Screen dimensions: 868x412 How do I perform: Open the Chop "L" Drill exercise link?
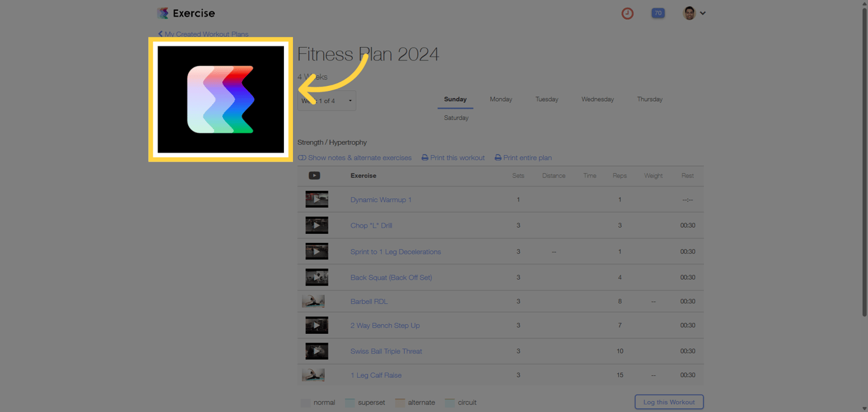click(371, 226)
